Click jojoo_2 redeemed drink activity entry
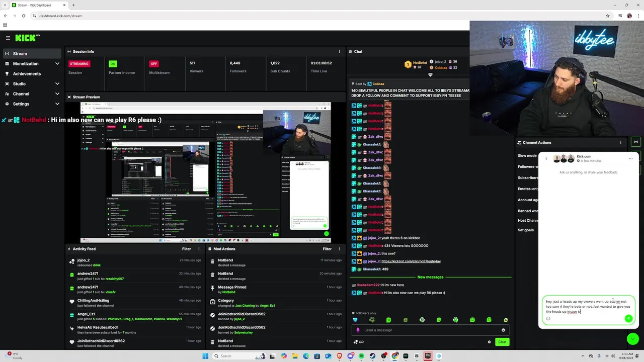 coord(136,263)
